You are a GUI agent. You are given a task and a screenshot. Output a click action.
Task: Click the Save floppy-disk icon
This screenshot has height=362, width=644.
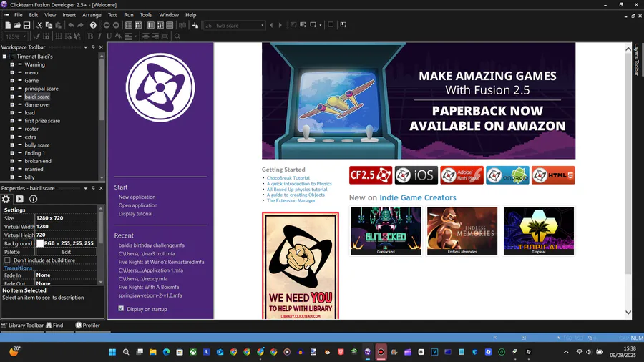point(26,26)
